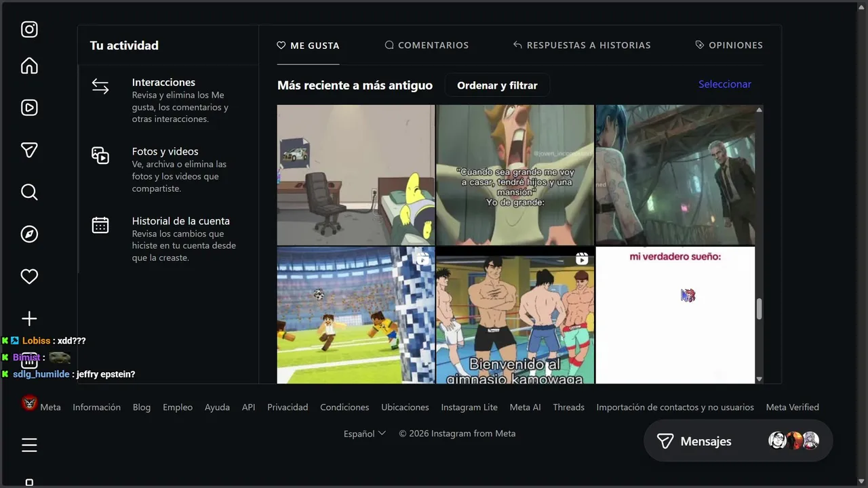Click the Empleo footer link
Screen dimensions: 868x488
(x=178, y=407)
